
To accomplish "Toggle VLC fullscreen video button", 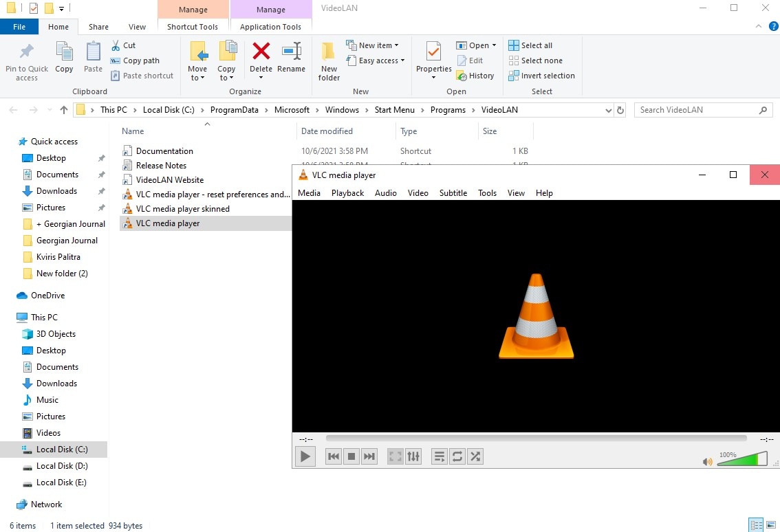I will 395,456.
